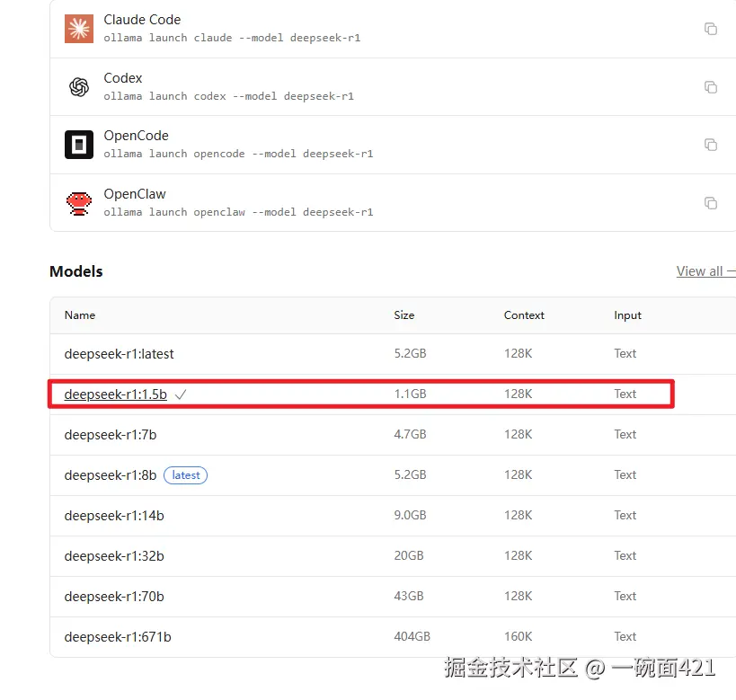This screenshot has width=736, height=700.
Task: Click the Size column header
Action: 404,315
